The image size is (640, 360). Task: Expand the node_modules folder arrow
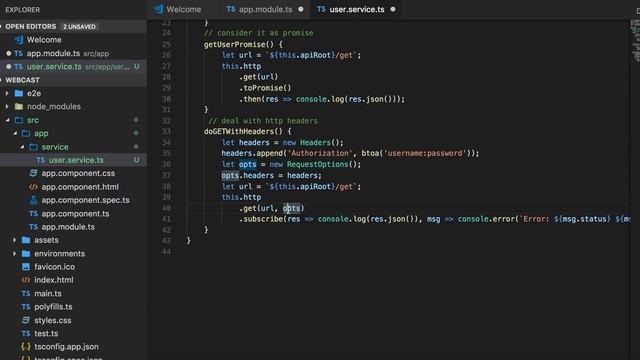[x=7, y=107]
